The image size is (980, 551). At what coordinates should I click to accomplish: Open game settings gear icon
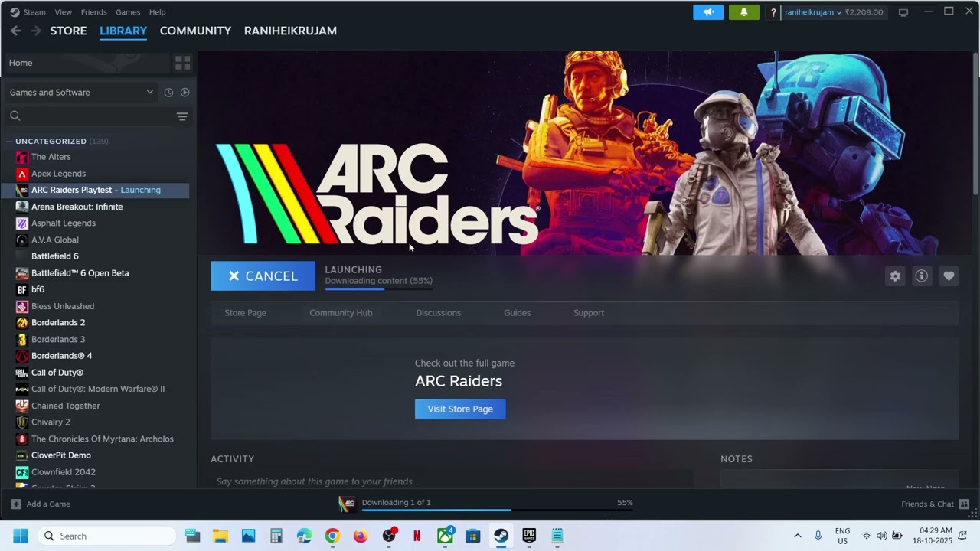pyautogui.click(x=895, y=276)
